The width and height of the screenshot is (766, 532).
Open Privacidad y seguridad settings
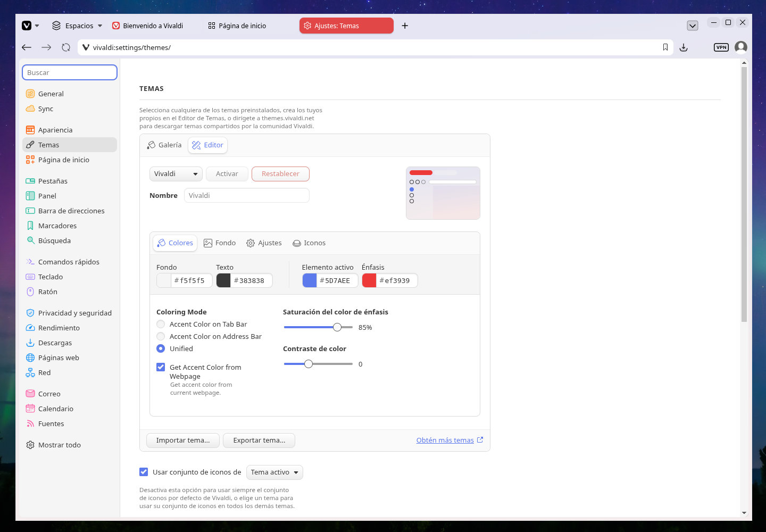coord(70,313)
